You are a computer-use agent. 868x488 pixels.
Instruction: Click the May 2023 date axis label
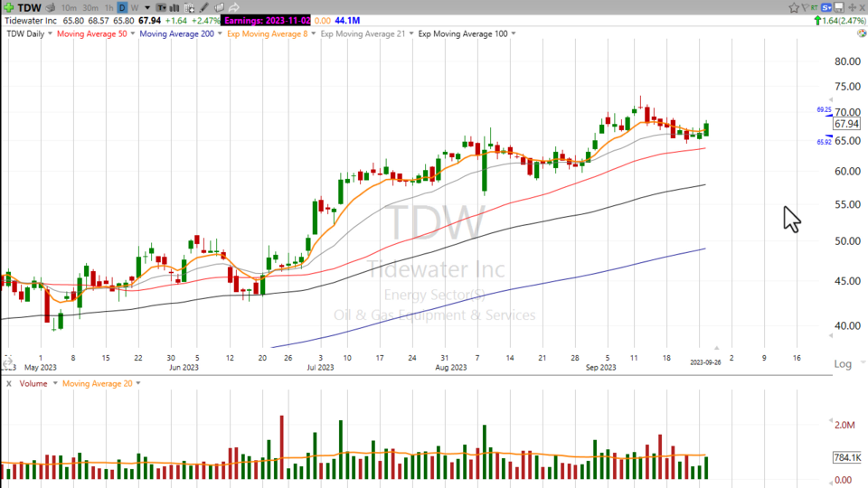pos(41,368)
